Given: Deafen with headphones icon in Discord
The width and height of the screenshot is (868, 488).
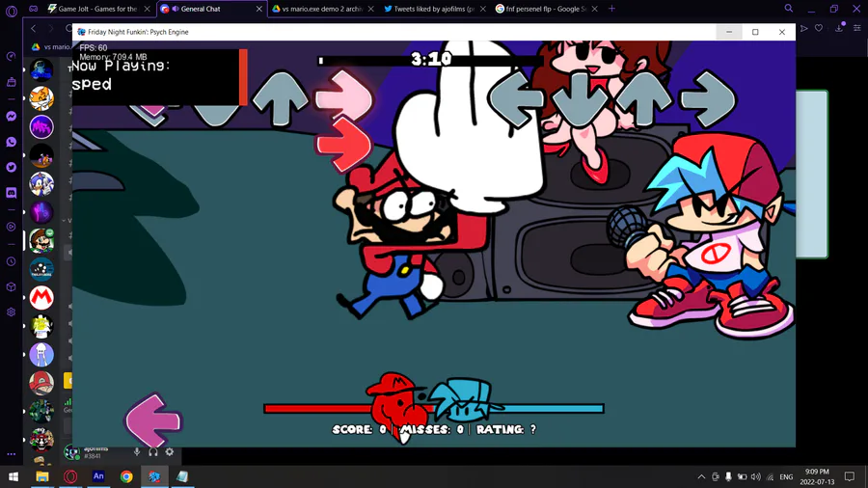Looking at the screenshot, I should click(x=153, y=452).
